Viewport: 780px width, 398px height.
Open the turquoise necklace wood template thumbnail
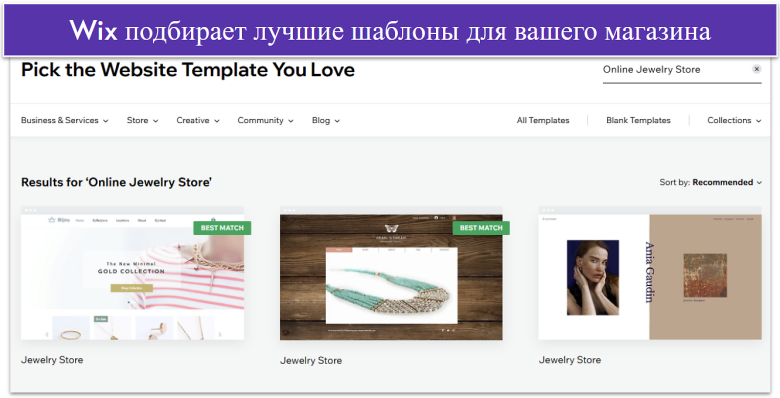tap(391, 273)
